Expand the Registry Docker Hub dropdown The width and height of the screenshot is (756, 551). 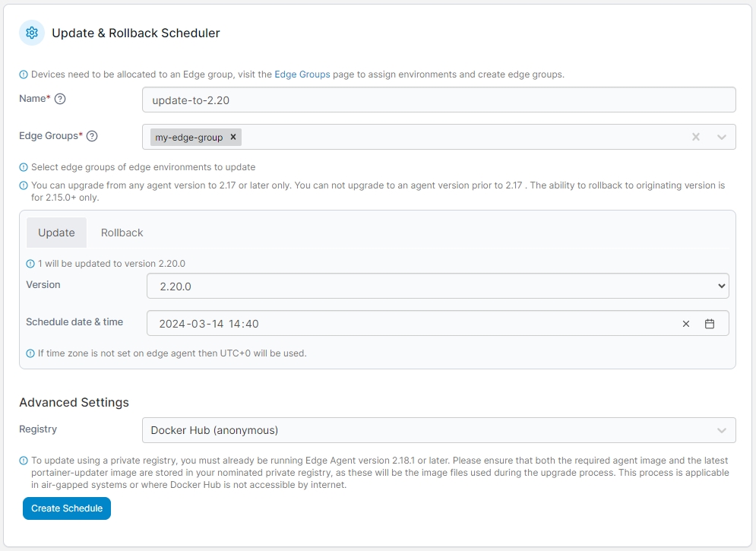click(438, 430)
